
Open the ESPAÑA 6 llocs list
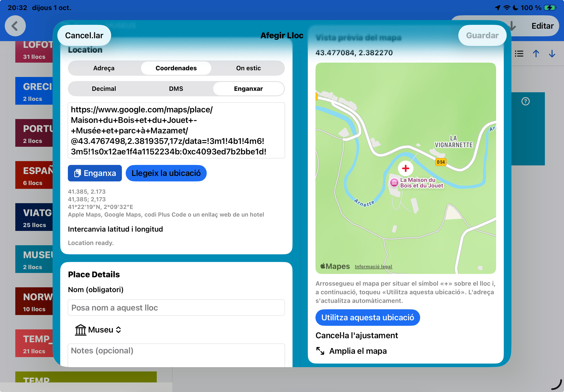point(34,175)
